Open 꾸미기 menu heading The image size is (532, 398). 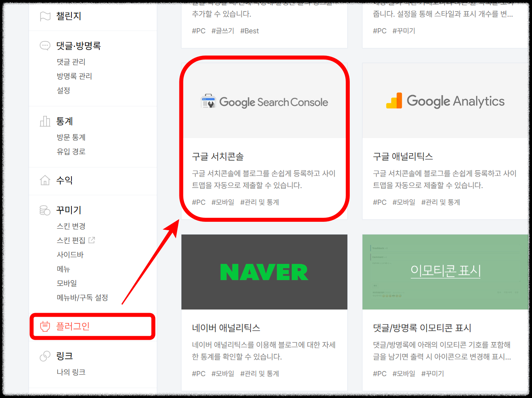pos(69,210)
